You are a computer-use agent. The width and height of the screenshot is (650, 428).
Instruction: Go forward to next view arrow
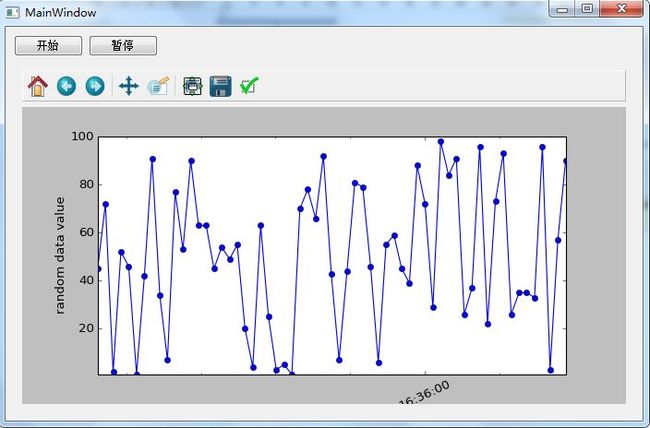pos(95,86)
